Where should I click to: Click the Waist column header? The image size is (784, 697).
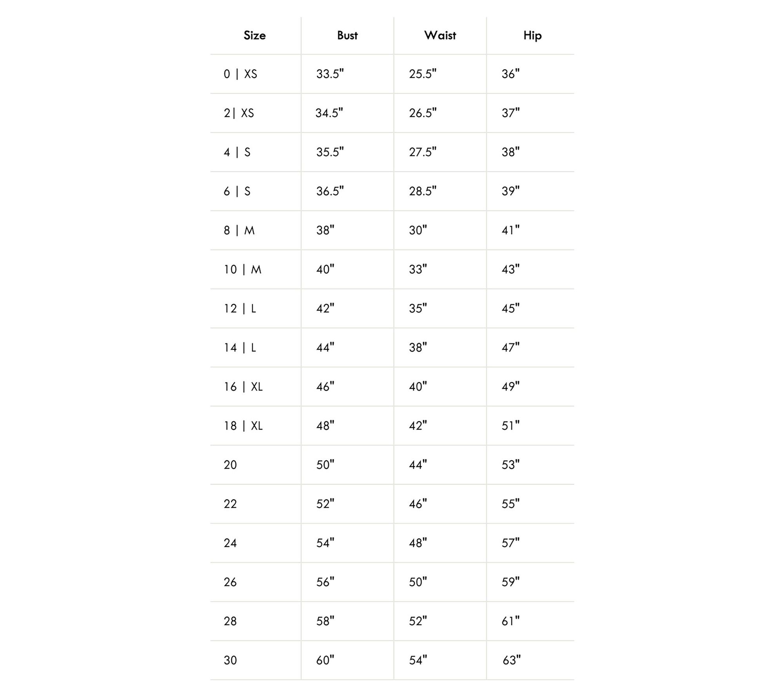(x=440, y=36)
